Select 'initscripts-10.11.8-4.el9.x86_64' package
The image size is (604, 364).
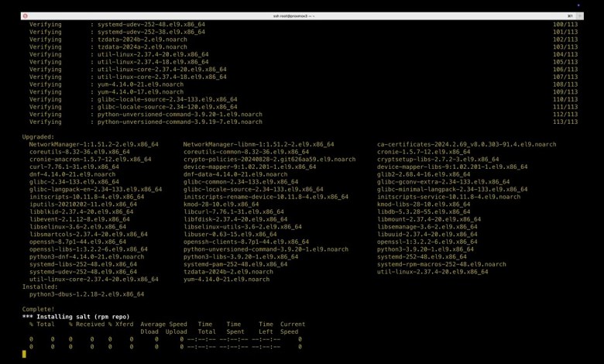click(x=87, y=197)
